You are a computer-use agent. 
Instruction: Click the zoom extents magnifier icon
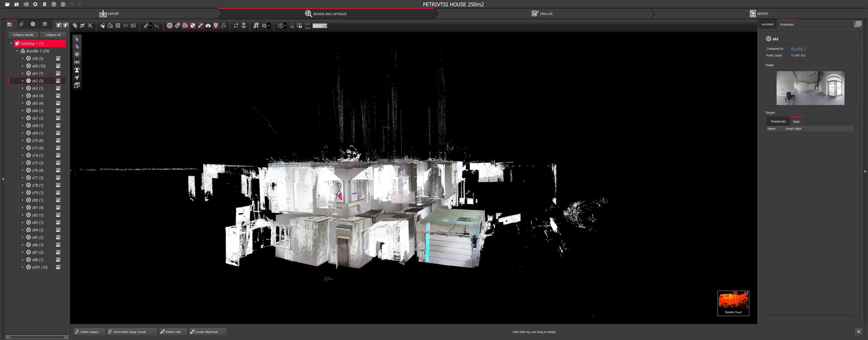[x=90, y=26]
